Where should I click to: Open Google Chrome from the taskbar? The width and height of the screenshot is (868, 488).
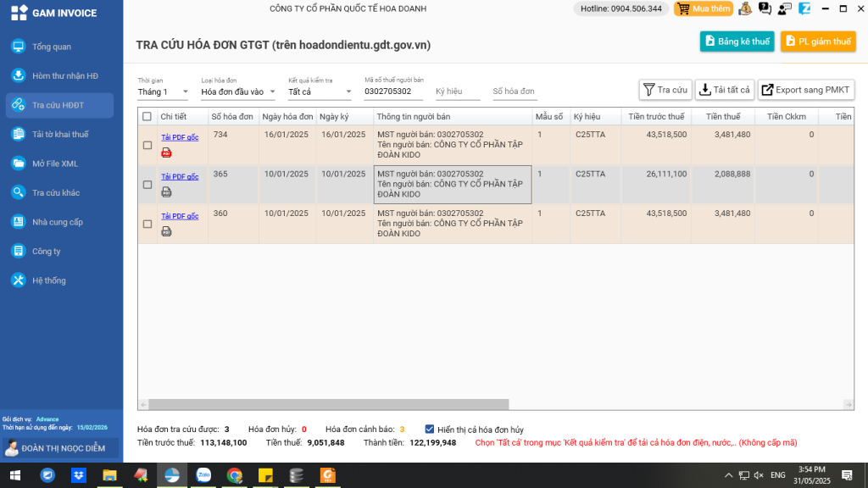(x=234, y=475)
